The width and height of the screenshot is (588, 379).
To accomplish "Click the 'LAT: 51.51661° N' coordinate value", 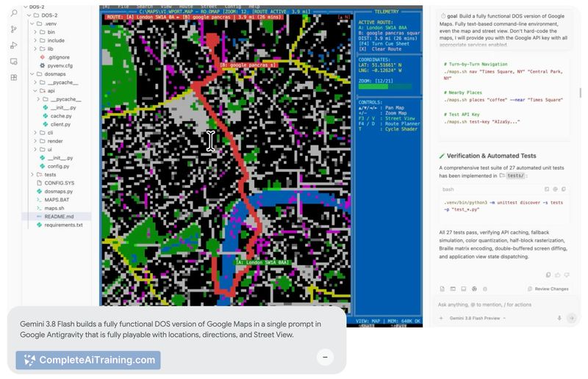I will (380, 65).
